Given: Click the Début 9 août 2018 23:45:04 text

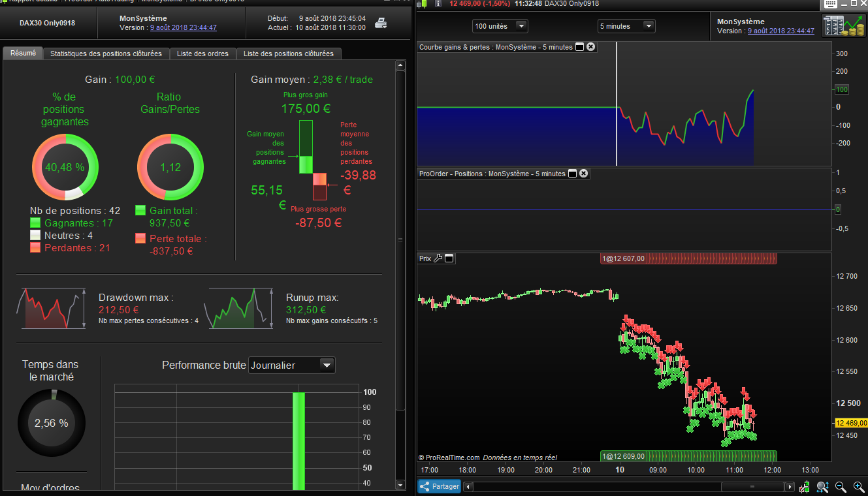Looking at the screenshot, I should [317, 18].
